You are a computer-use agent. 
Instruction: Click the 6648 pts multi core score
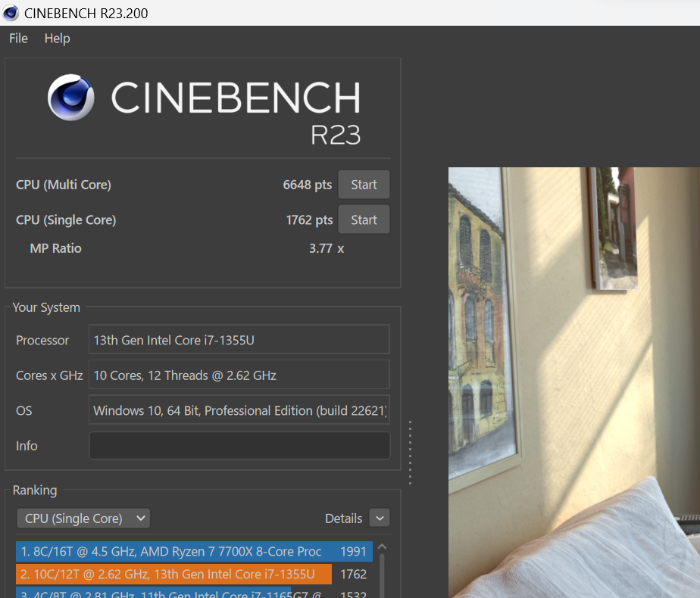click(x=308, y=185)
